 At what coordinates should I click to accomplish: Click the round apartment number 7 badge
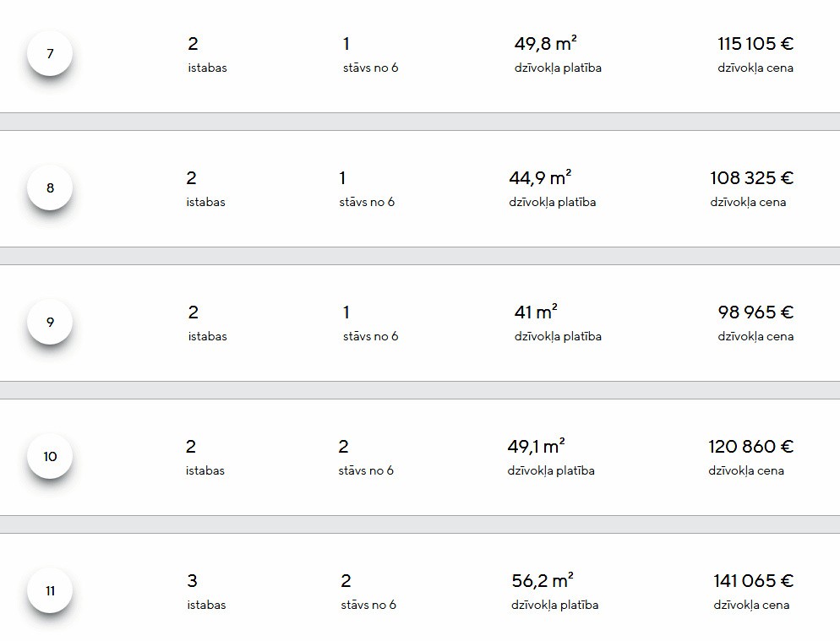click(x=50, y=54)
